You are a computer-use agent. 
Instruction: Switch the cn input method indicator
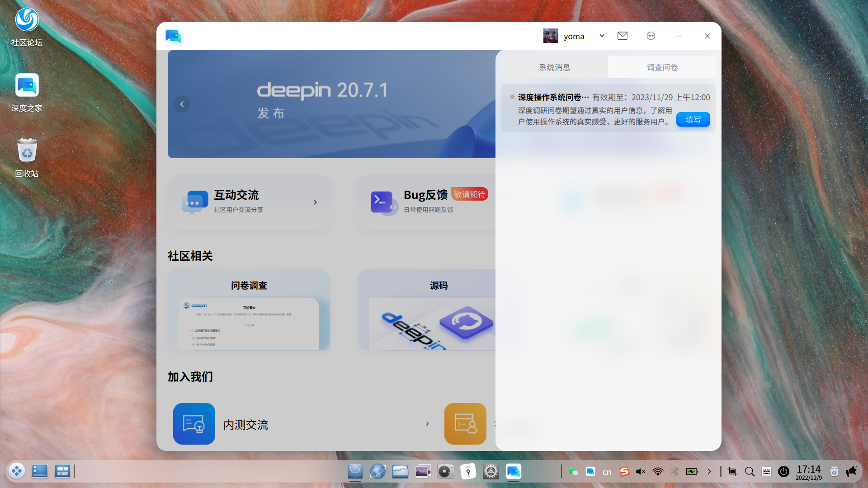click(607, 472)
